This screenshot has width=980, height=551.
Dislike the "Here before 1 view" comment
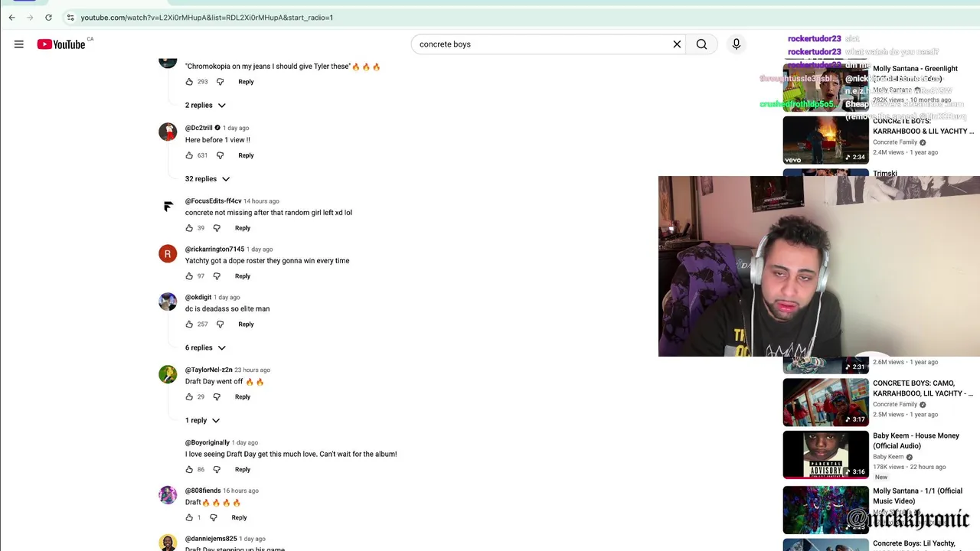220,155
